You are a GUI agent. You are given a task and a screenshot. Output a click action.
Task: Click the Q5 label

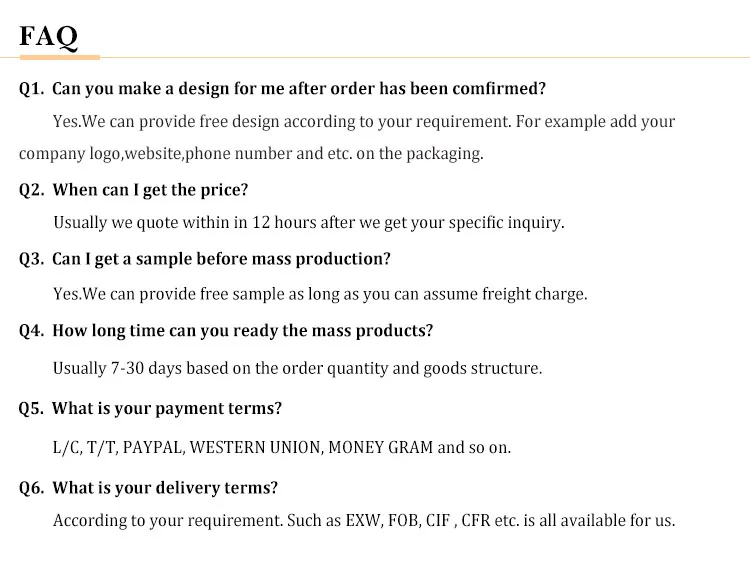click(x=31, y=409)
